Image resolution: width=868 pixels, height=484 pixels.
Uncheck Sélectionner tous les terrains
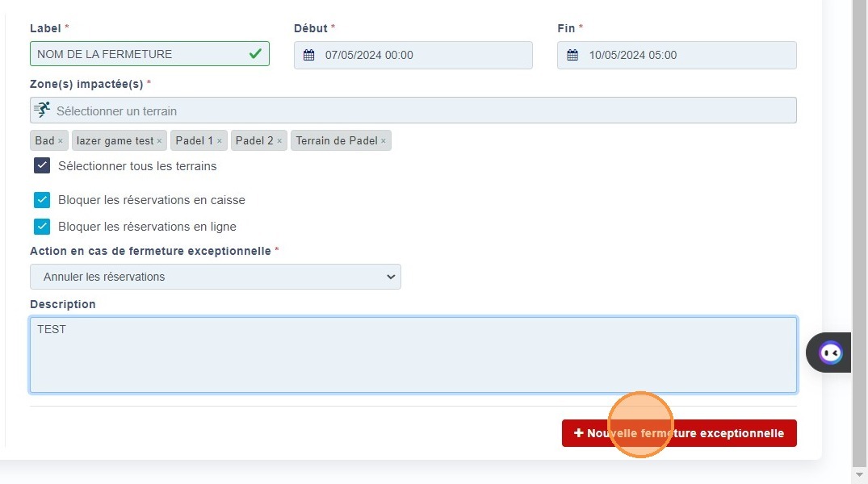(42, 166)
